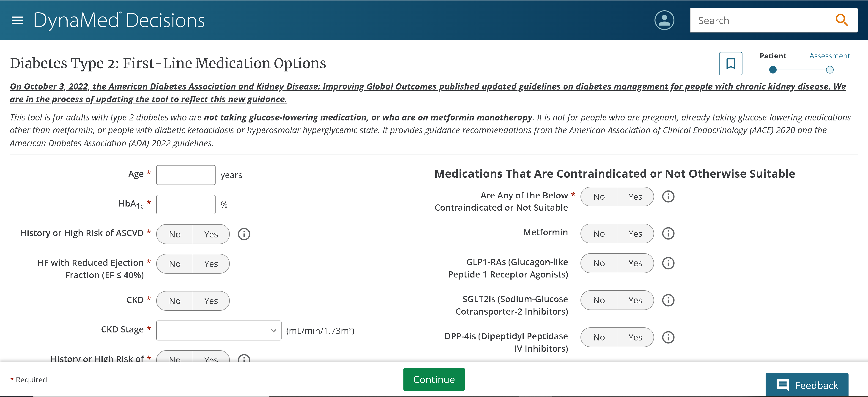Open the user account profile icon
Image resolution: width=868 pixels, height=397 pixels.
click(x=664, y=20)
